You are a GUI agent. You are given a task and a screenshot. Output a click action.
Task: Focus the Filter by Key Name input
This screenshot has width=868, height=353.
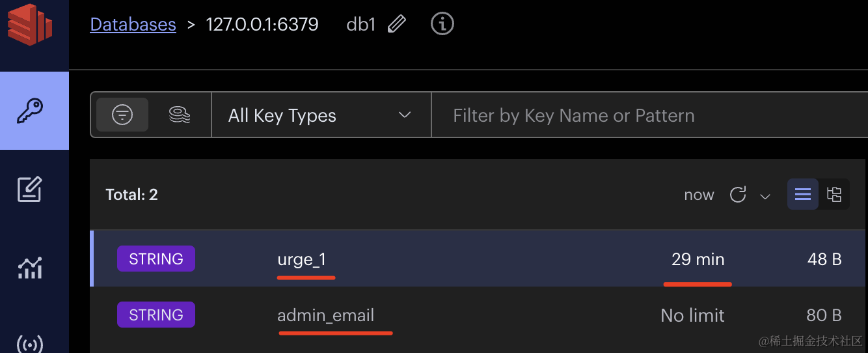(x=644, y=115)
